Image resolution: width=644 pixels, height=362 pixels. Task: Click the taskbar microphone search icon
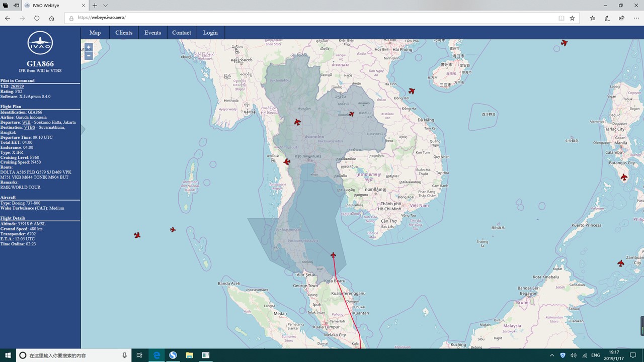coord(125,355)
